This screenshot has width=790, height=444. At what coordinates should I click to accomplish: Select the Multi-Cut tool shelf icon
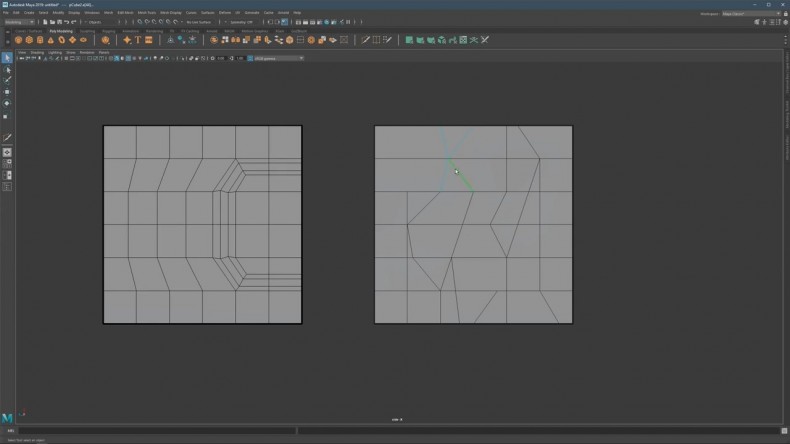[x=365, y=40]
